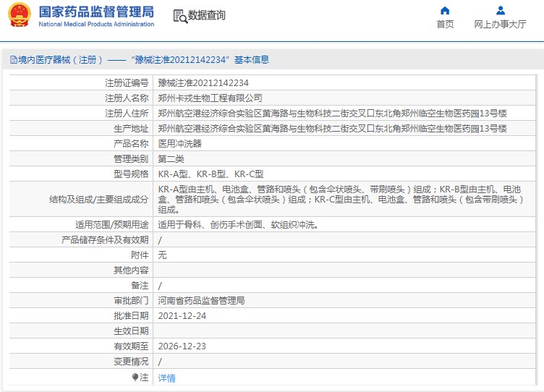Viewport: 544px width, 392px height.
Task: Click the 产品储存条件及有效期 label
Action: pyautogui.click(x=105, y=239)
